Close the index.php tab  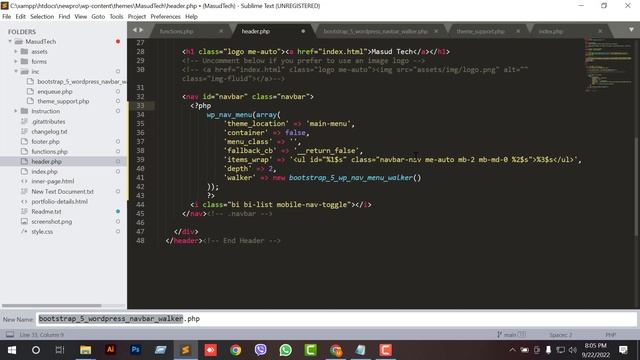pos(600,31)
